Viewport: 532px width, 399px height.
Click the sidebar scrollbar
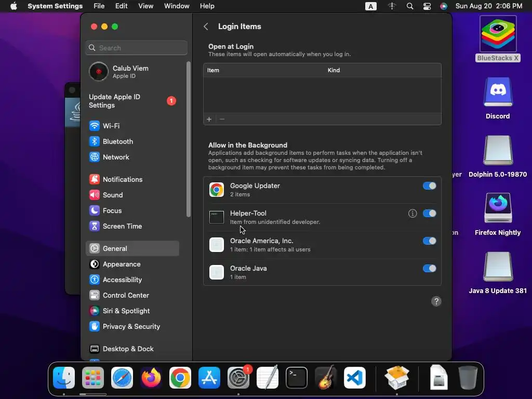188,139
